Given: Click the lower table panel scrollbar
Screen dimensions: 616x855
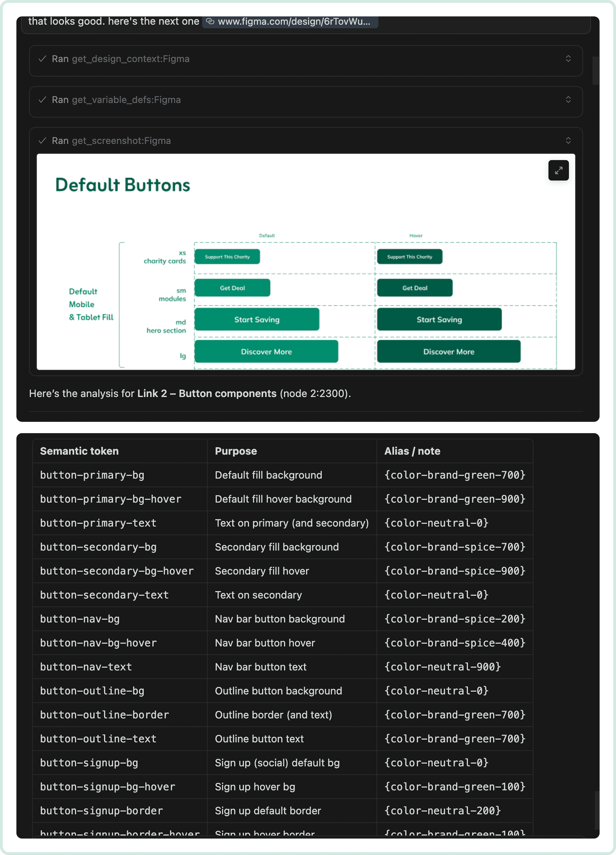Looking at the screenshot, I should (x=597, y=810).
